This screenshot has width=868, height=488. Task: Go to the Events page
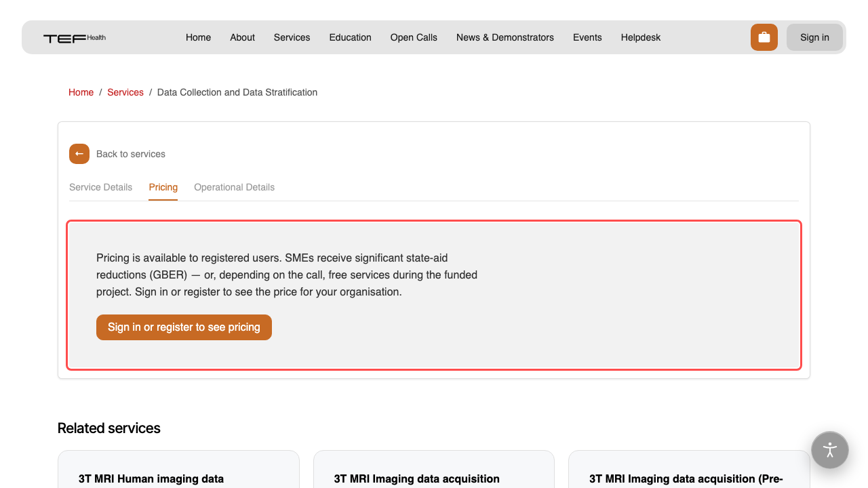(x=587, y=37)
